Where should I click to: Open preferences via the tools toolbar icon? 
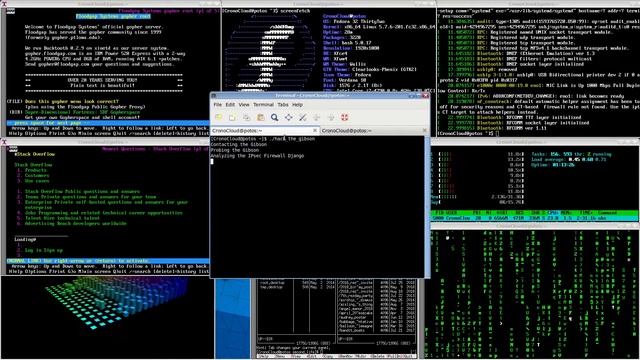[x=302, y=118]
